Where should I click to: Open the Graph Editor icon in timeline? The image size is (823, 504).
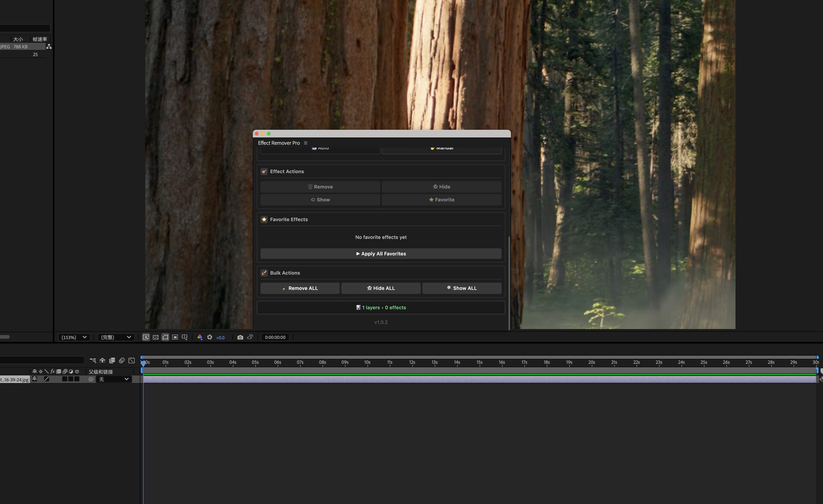132,360
